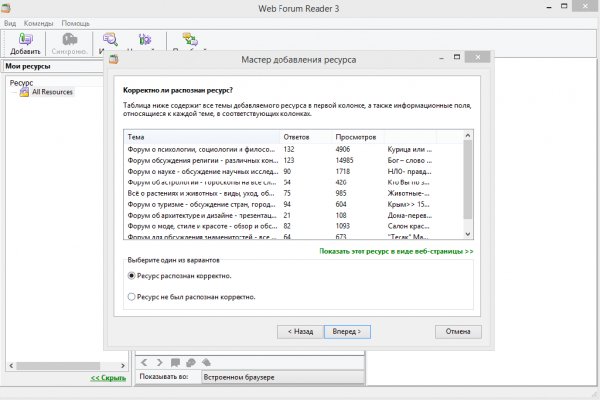
Task: Click the chat bubbles network toolbar icon
Action: [190, 39]
